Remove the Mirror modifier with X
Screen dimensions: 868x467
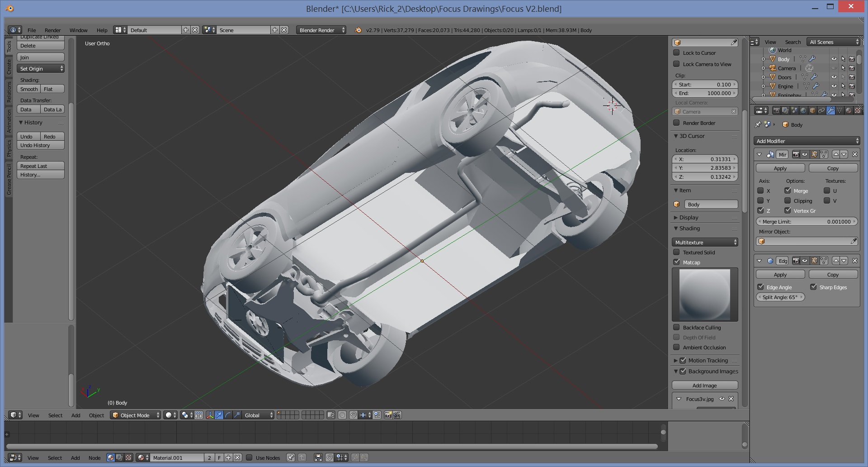point(854,154)
